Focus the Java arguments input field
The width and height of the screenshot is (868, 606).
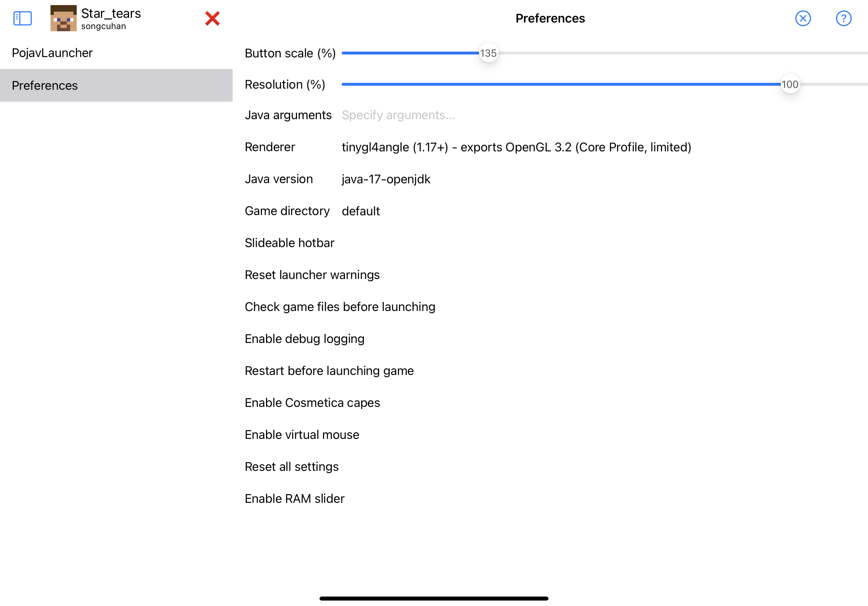(x=604, y=115)
